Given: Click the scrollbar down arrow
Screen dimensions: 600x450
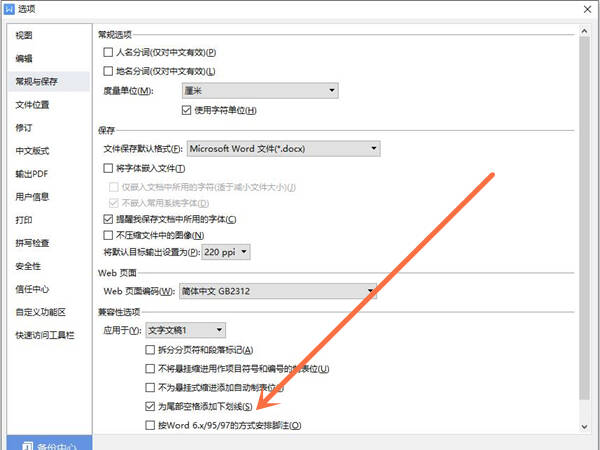Looking at the screenshot, I should [x=584, y=426].
